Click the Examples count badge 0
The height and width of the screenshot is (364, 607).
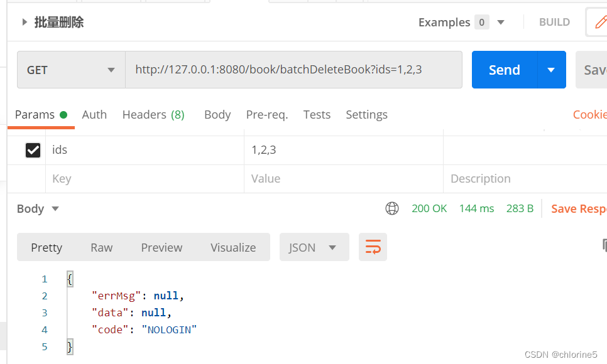coord(481,23)
